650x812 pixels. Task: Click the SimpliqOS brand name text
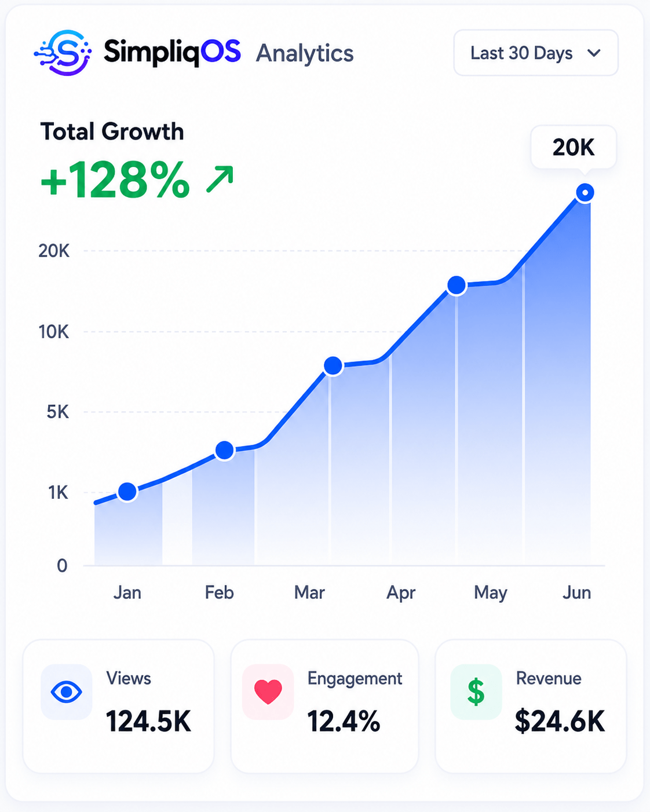(x=172, y=52)
